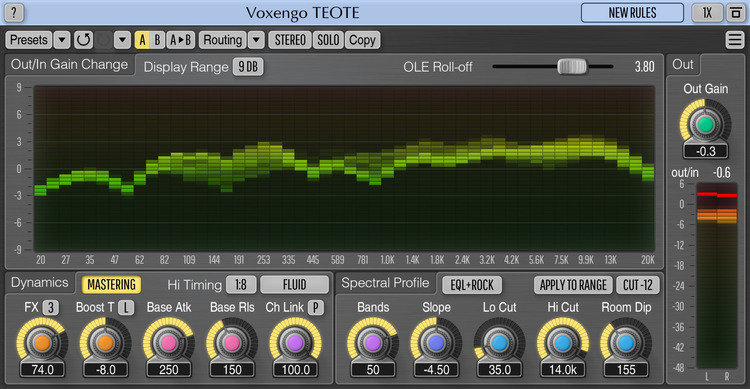Click the Ch Link knob

pyautogui.click(x=295, y=343)
